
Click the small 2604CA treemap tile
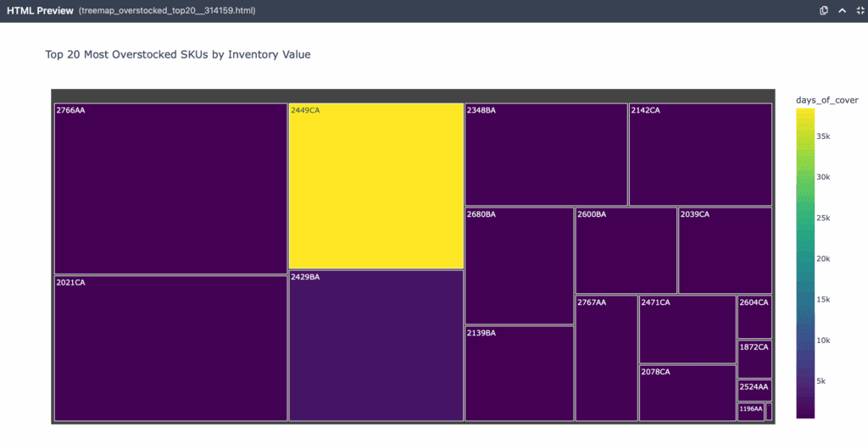(754, 318)
